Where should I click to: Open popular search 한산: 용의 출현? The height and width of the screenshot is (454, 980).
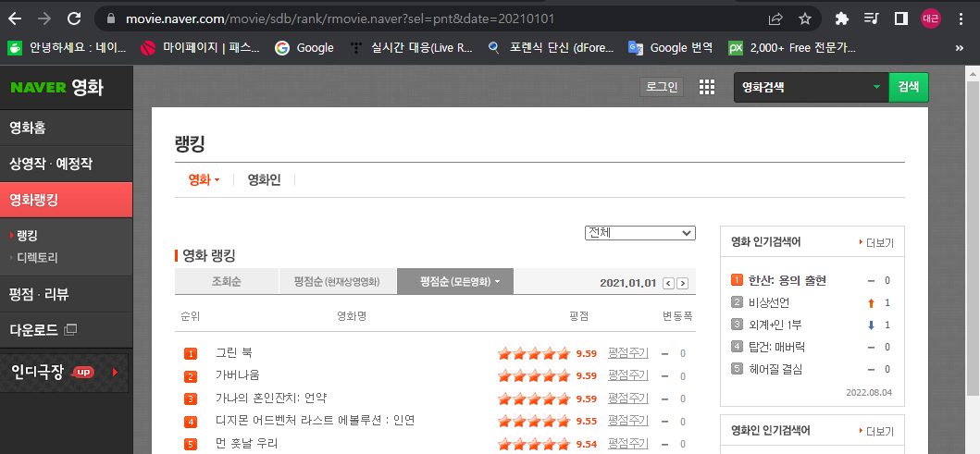(788, 280)
